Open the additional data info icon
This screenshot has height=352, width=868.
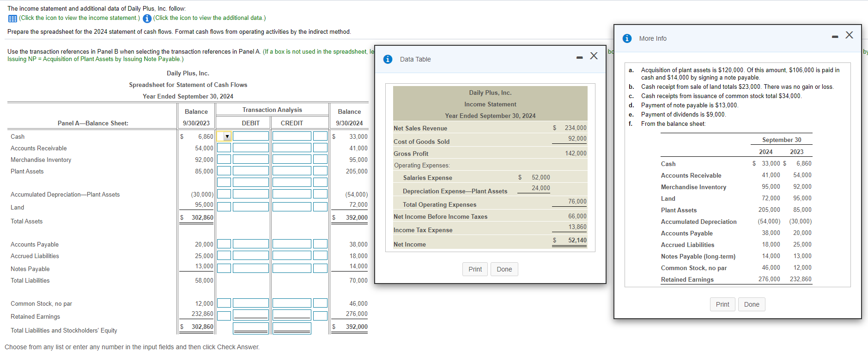click(x=147, y=19)
